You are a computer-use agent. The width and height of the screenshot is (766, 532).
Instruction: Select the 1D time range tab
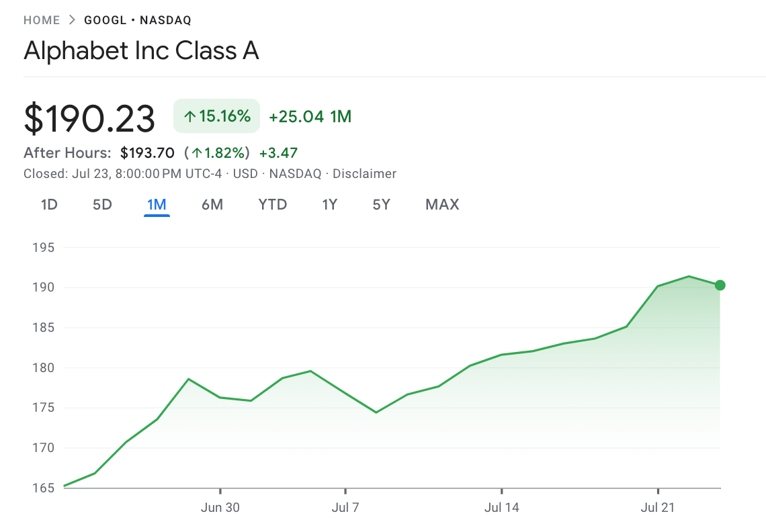coord(49,204)
